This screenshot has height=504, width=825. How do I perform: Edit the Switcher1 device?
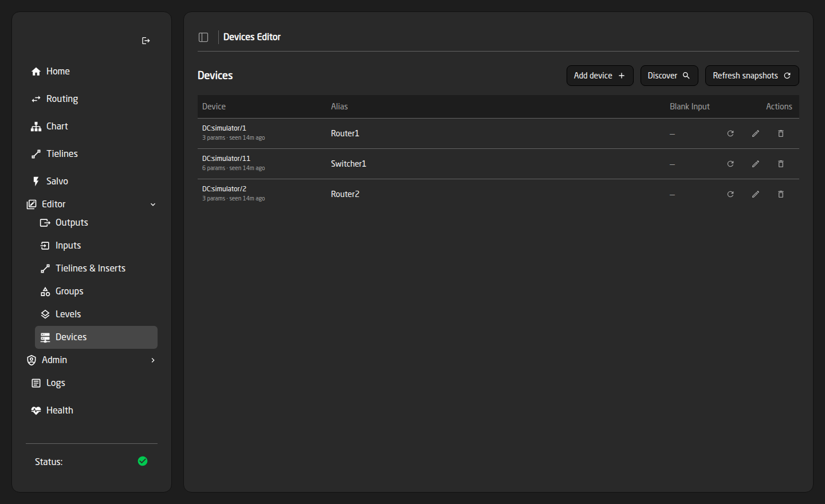(x=756, y=164)
